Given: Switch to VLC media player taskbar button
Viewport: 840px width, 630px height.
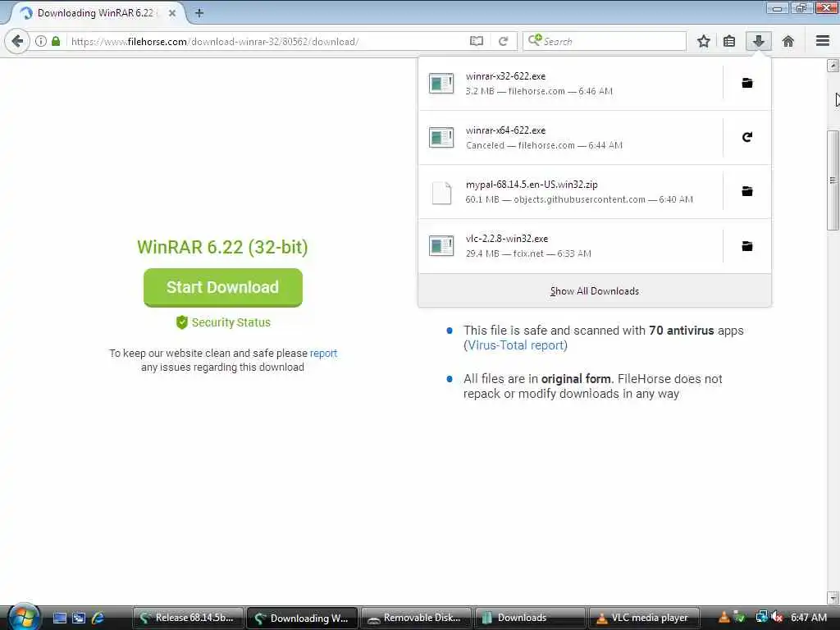Looking at the screenshot, I should click(645, 618).
